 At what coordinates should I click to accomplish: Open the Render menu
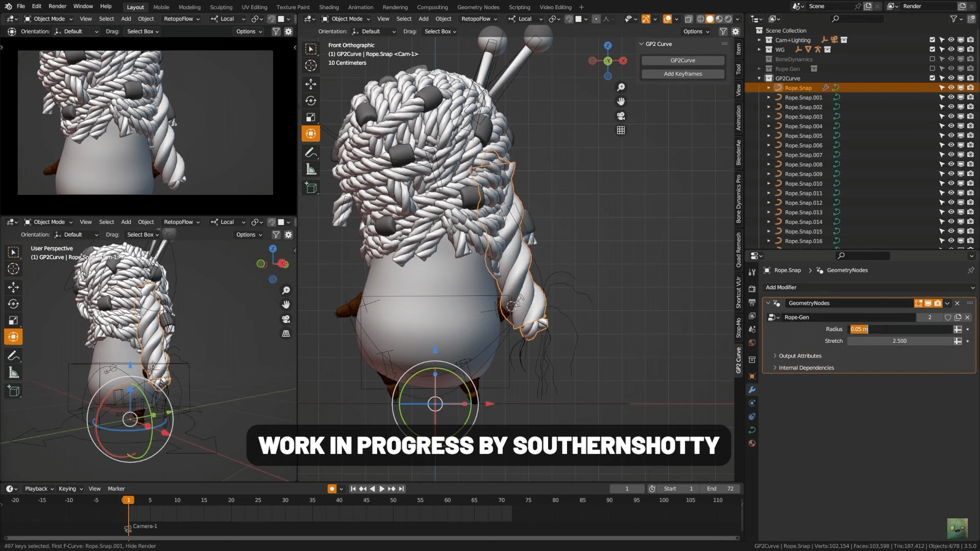(x=57, y=6)
